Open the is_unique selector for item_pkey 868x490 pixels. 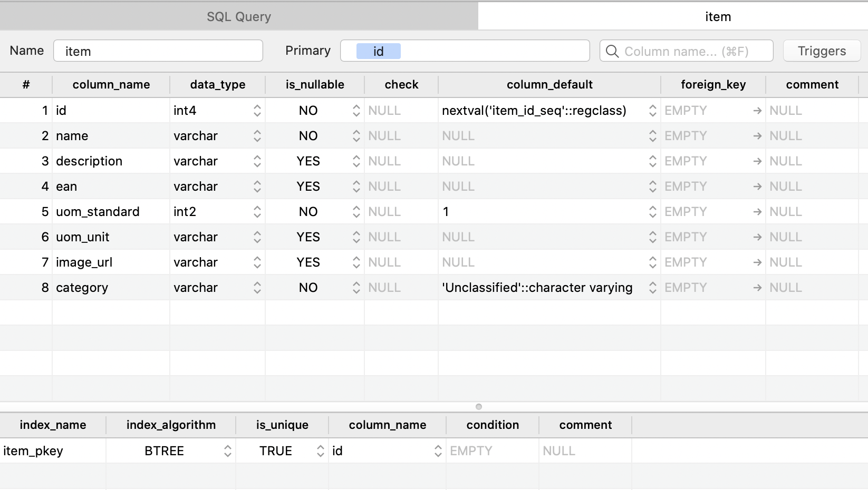321,450
